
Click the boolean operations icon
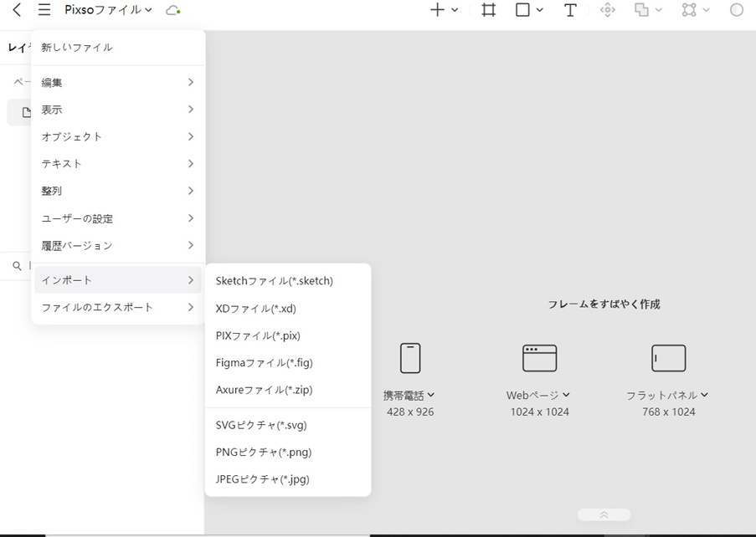tap(641, 10)
